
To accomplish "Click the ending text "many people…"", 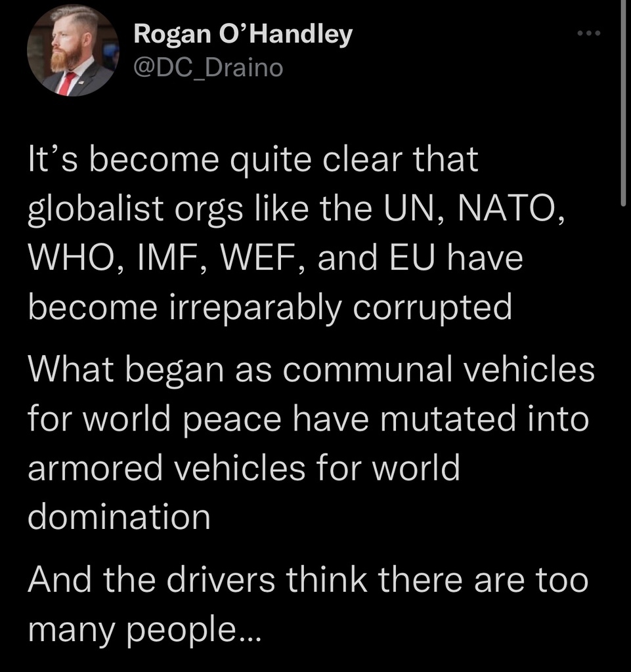I will pos(144,629).
